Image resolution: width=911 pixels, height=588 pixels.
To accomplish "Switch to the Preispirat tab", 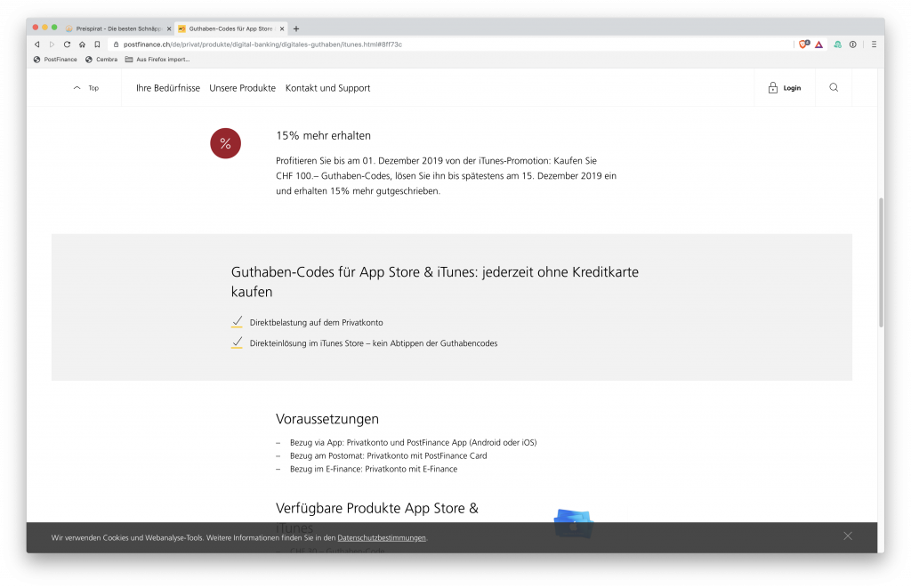I will pyautogui.click(x=116, y=28).
